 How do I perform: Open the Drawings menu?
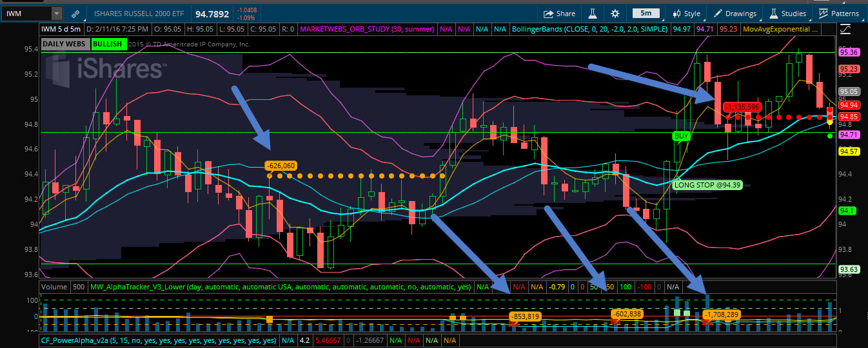click(x=735, y=14)
